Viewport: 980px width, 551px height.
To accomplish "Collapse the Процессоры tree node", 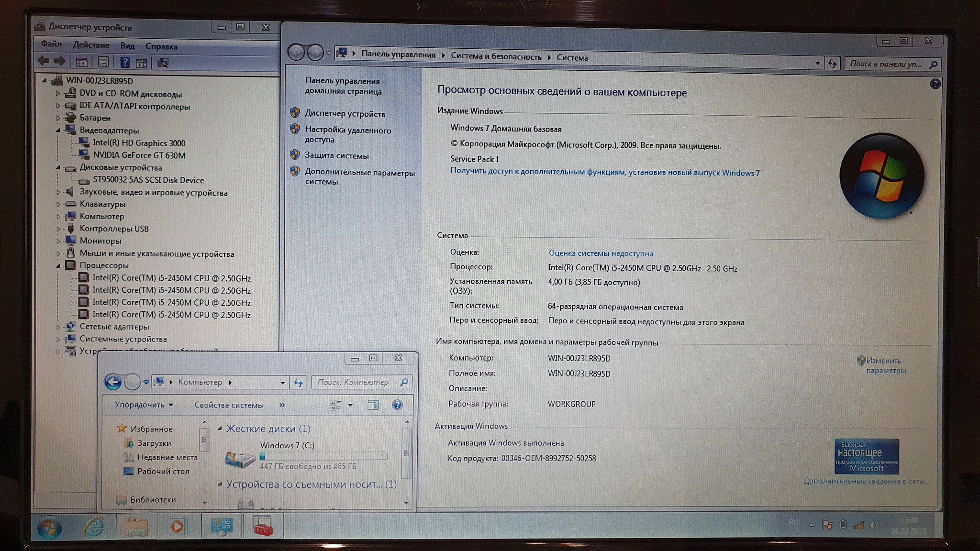I will point(58,265).
